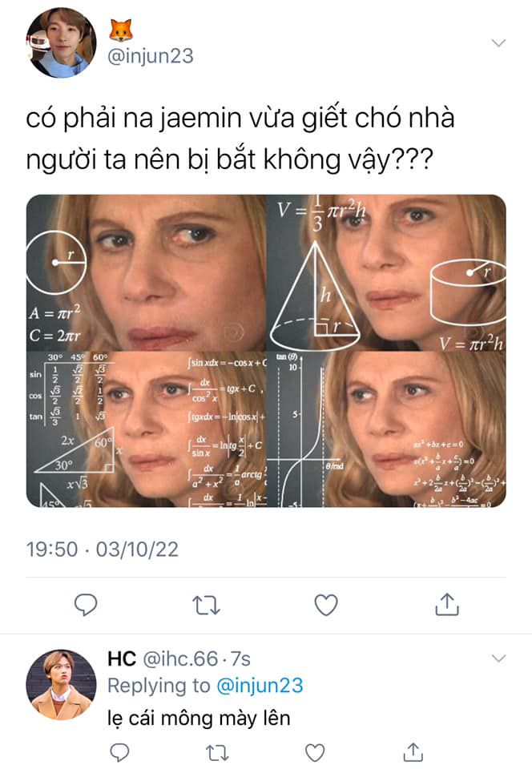
Task: Share HC's reply
Action: (413, 752)
